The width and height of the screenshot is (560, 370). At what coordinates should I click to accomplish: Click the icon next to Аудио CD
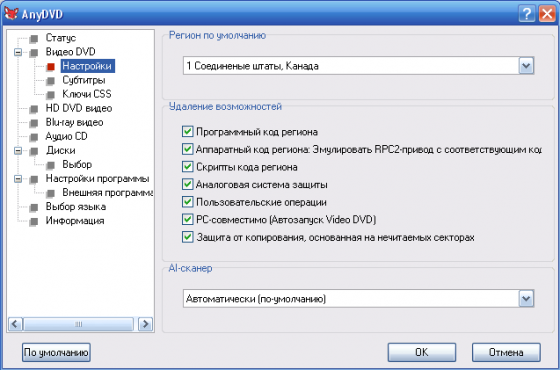(x=34, y=137)
